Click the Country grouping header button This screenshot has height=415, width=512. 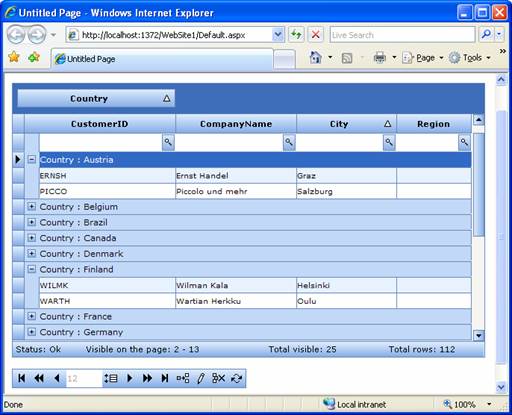click(96, 98)
